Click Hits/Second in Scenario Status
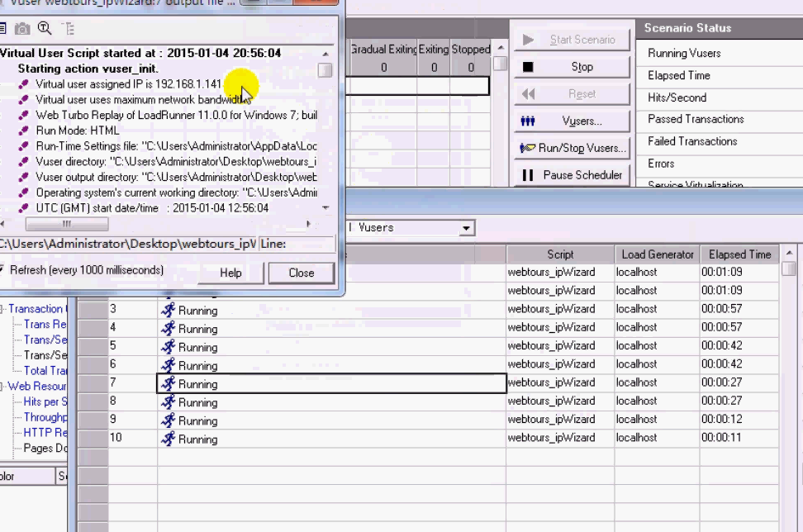803x532 pixels. (x=677, y=97)
